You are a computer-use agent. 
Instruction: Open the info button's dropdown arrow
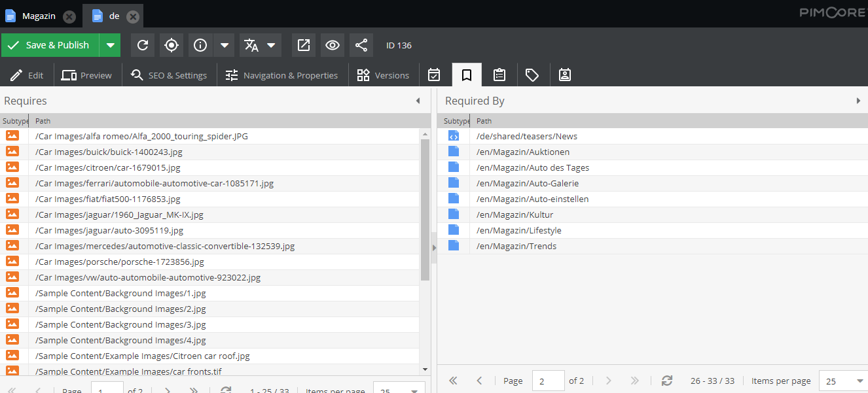coord(225,45)
